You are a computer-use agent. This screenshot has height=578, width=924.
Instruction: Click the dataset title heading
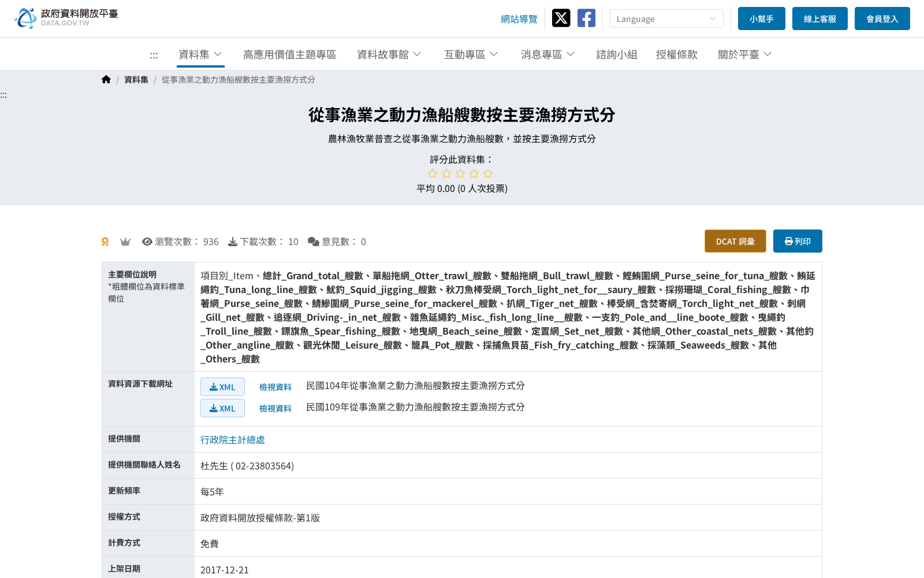point(462,115)
